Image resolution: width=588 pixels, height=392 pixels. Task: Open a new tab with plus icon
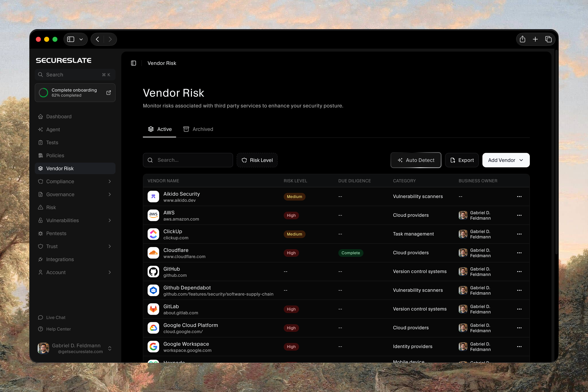[x=535, y=39]
